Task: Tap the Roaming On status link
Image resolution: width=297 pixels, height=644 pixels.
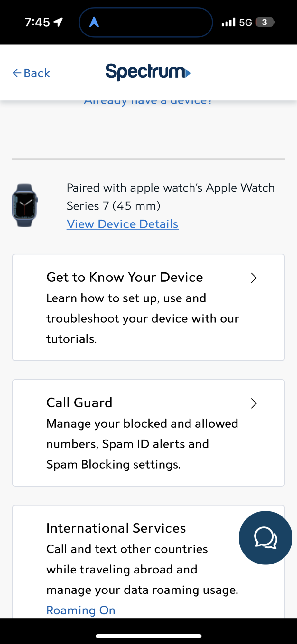Action: click(x=81, y=610)
